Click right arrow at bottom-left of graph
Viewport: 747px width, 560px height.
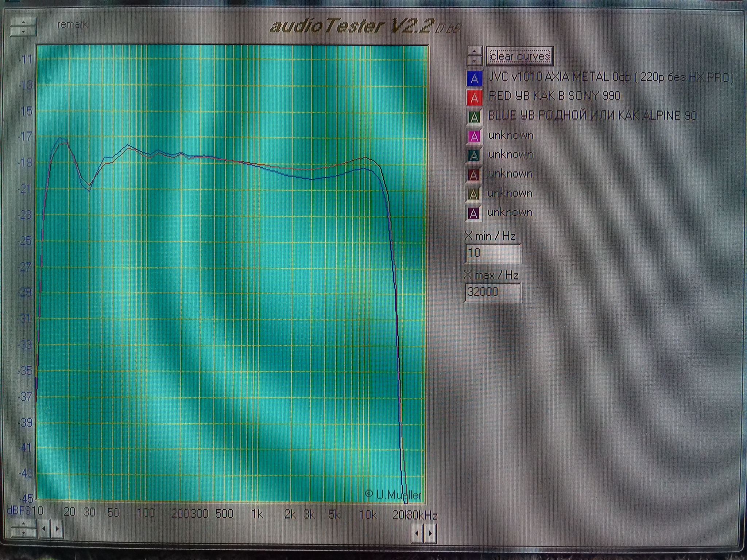(57, 528)
